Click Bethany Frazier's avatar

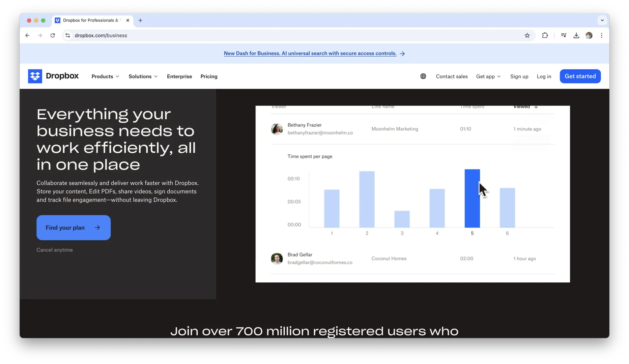pyautogui.click(x=277, y=129)
